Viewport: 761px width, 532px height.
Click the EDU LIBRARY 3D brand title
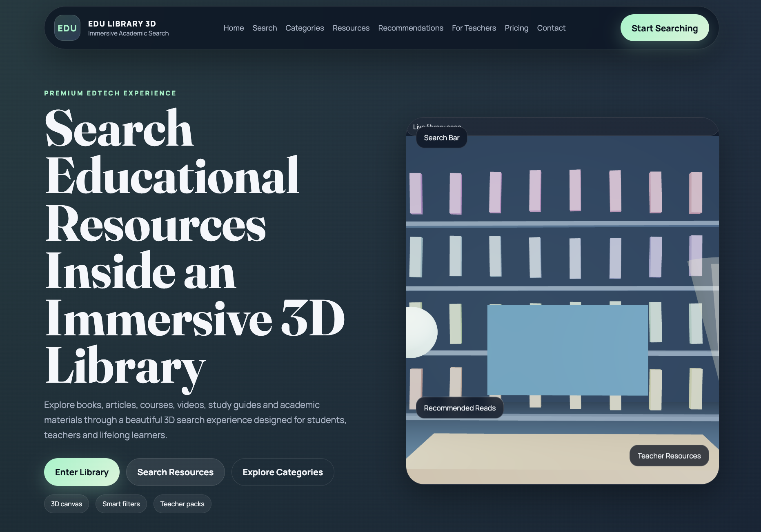pos(122,24)
